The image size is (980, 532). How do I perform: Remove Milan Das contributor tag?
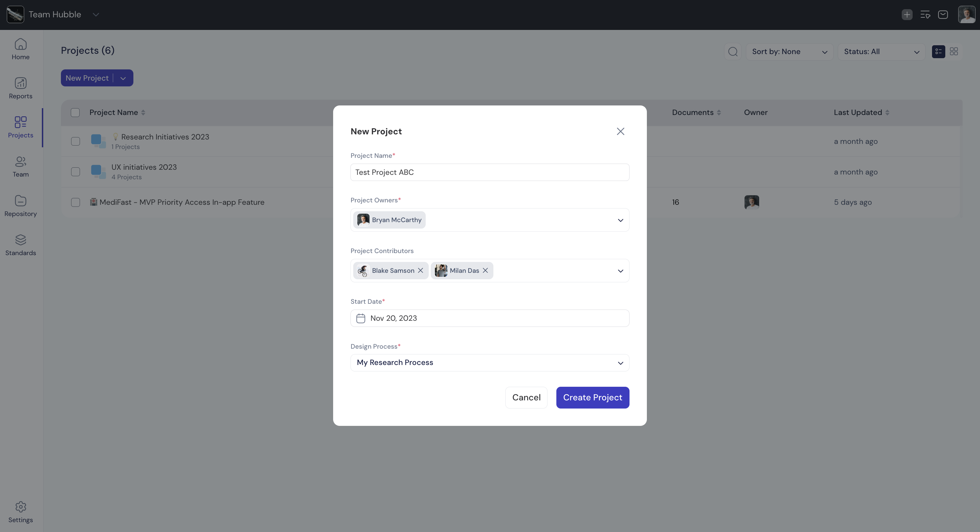[485, 270]
